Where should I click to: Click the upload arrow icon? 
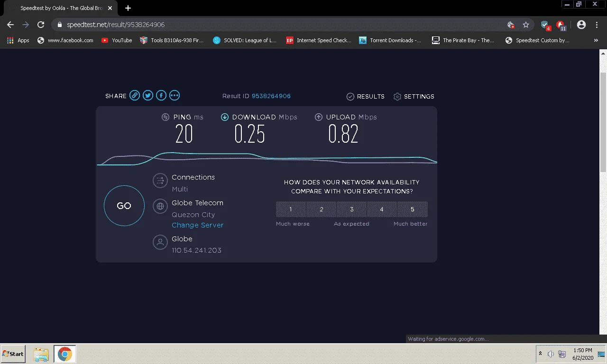(319, 117)
